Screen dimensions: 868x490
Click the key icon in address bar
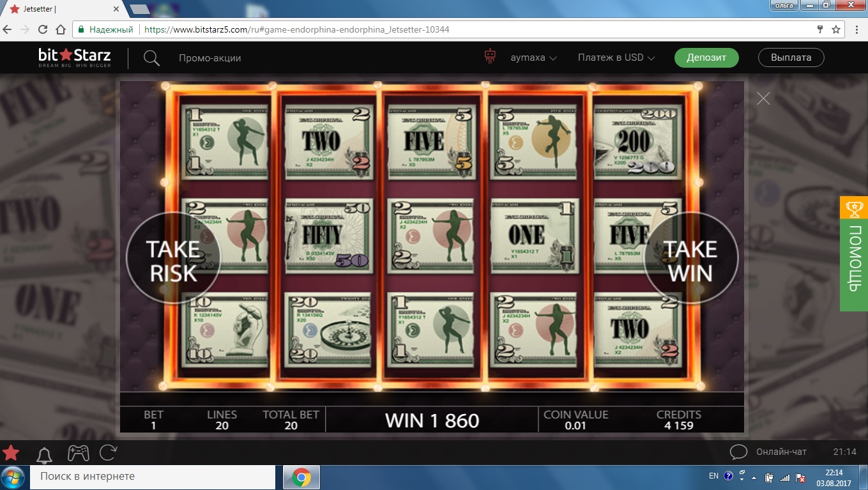pyautogui.click(x=820, y=29)
